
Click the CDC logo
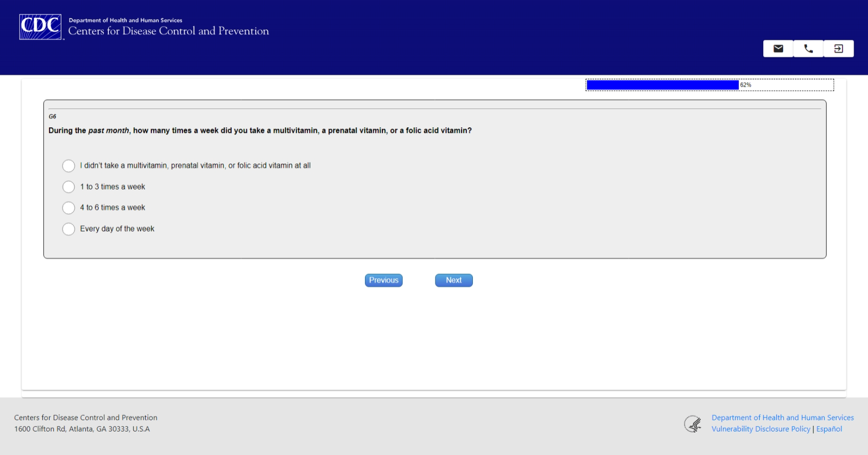click(x=40, y=27)
